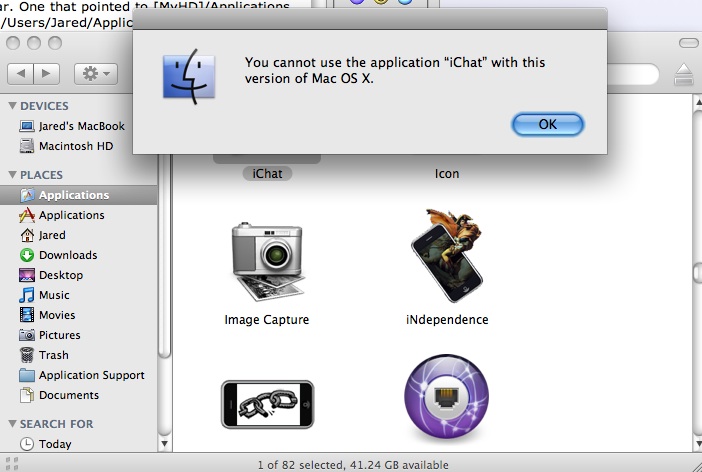The width and height of the screenshot is (702, 472).
Task: Click the Finder face icon in the alert
Action: coord(189,77)
